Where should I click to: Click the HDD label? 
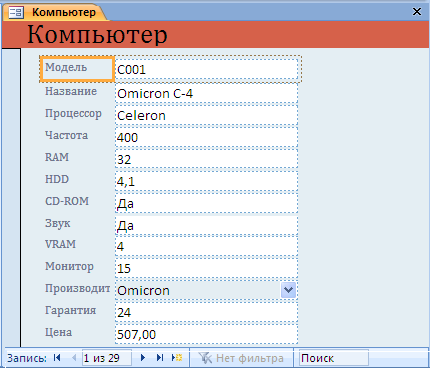[57, 179]
